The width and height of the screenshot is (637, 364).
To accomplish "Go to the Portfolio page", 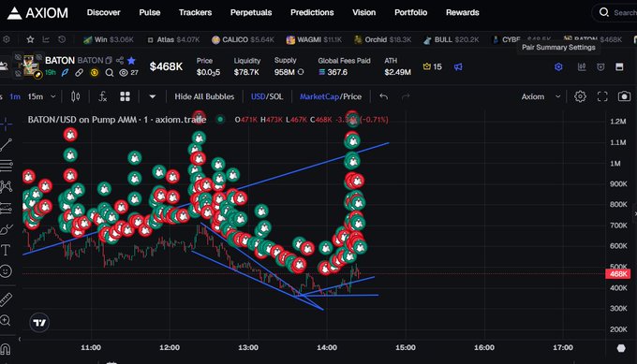I will pyautogui.click(x=410, y=12).
